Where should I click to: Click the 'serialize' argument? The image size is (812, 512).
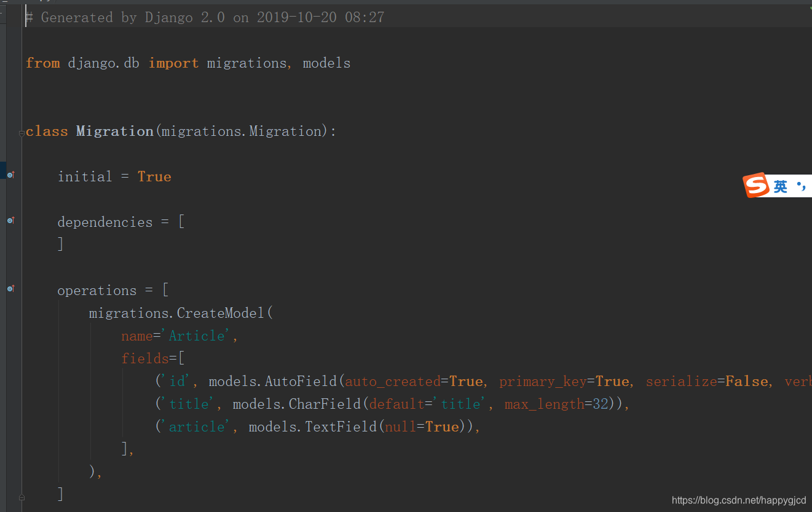coord(681,382)
